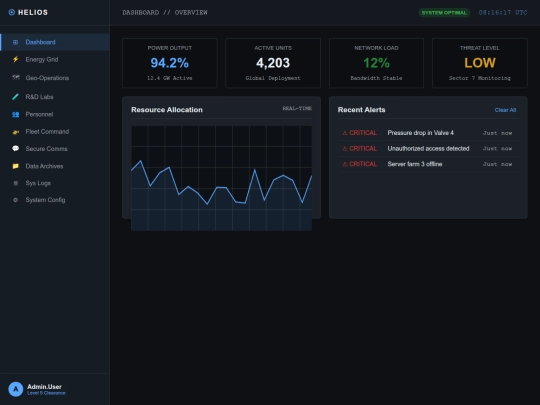Go to Energy Grid section
This screenshot has height=405, width=540.
click(55, 60)
